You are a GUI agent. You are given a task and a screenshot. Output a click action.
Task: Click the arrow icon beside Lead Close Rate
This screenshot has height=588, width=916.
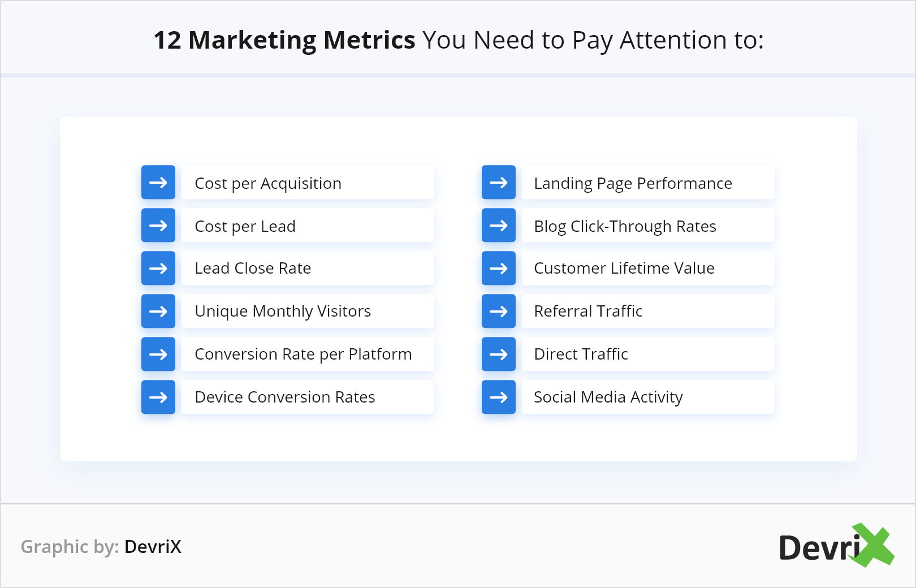158,268
